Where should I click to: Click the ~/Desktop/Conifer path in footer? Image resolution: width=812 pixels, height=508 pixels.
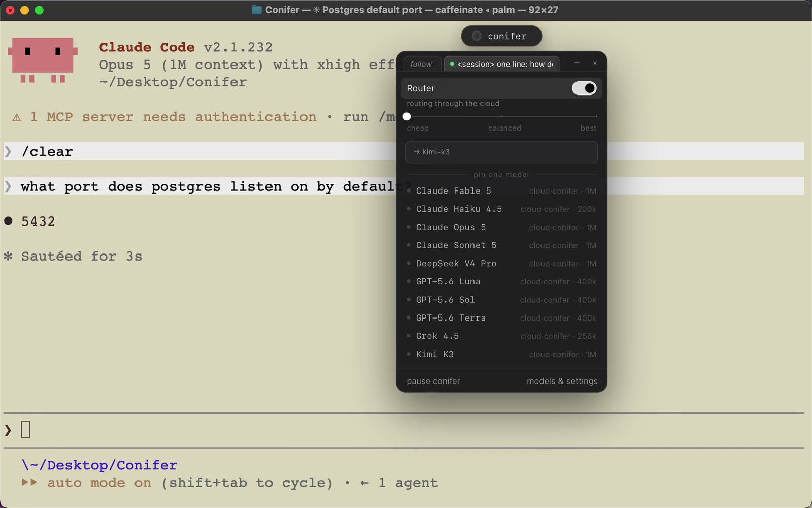pos(99,465)
